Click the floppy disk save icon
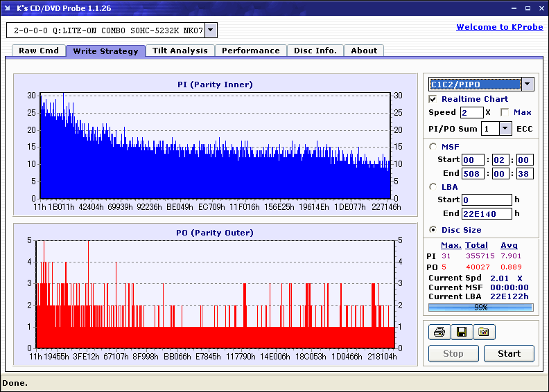 tap(461, 332)
